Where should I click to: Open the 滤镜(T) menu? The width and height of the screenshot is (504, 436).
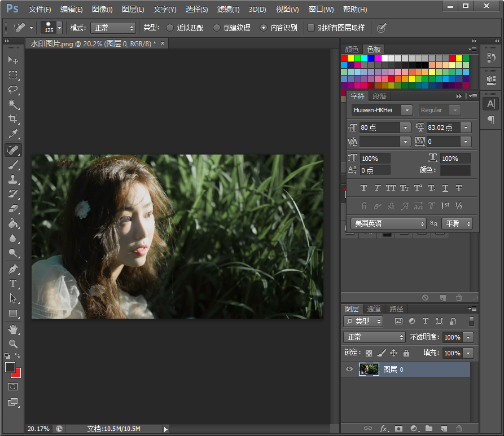click(x=228, y=10)
